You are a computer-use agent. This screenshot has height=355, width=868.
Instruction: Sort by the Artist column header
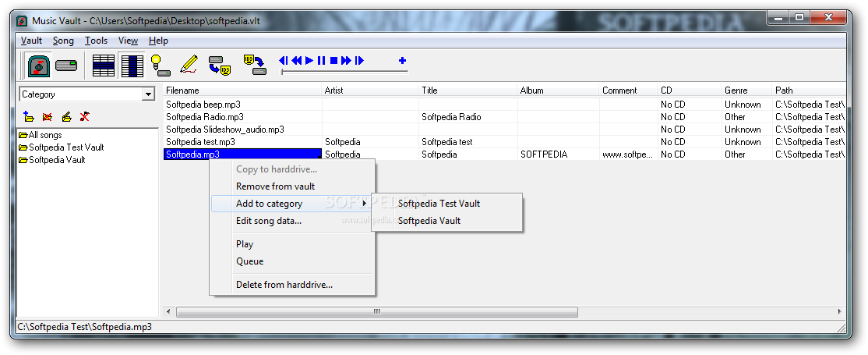pyautogui.click(x=370, y=91)
